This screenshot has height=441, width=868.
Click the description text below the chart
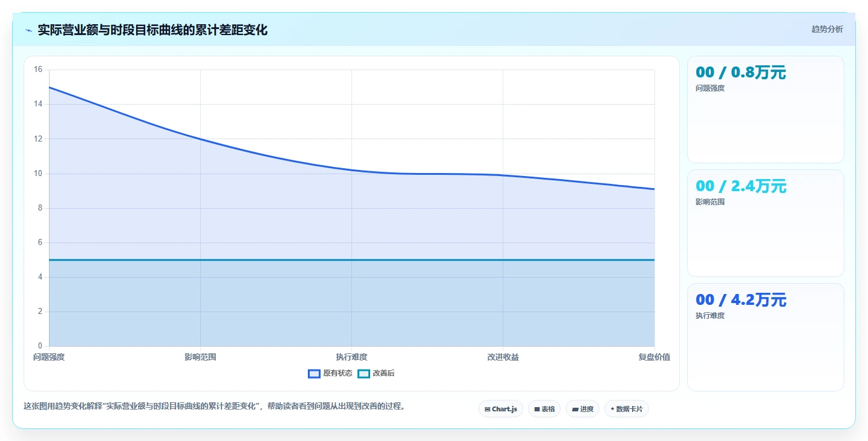click(214, 406)
